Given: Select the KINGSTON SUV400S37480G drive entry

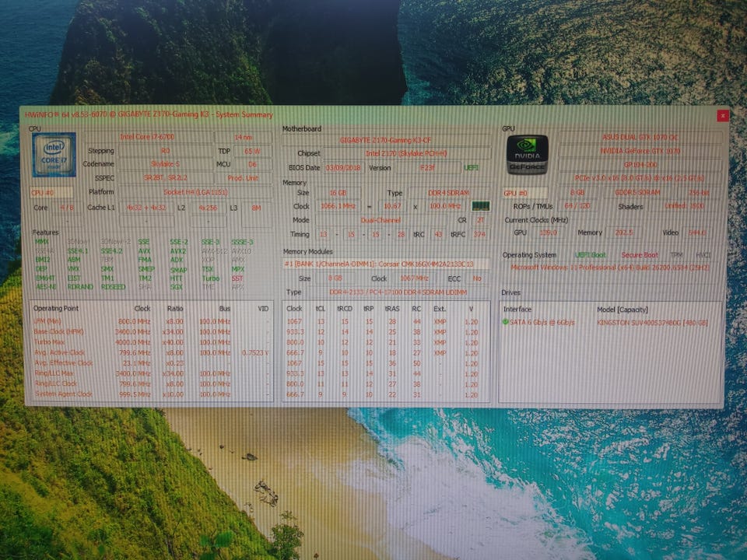Looking at the screenshot, I should point(652,322).
